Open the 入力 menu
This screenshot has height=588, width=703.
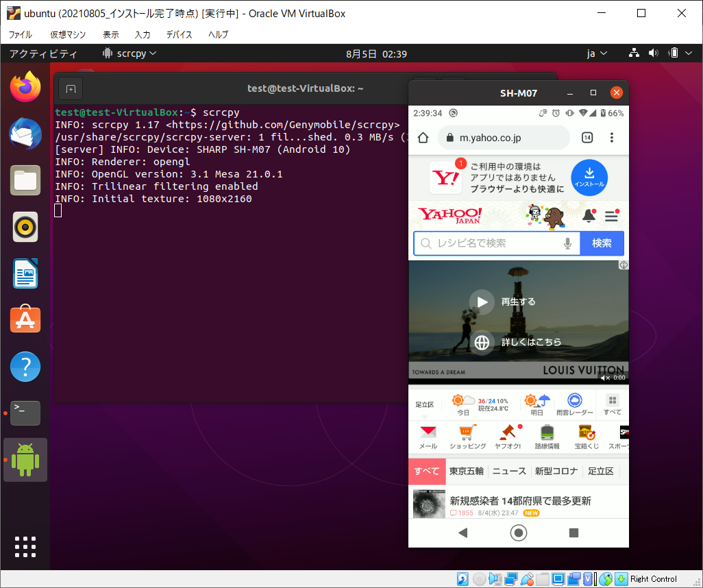pyautogui.click(x=143, y=34)
